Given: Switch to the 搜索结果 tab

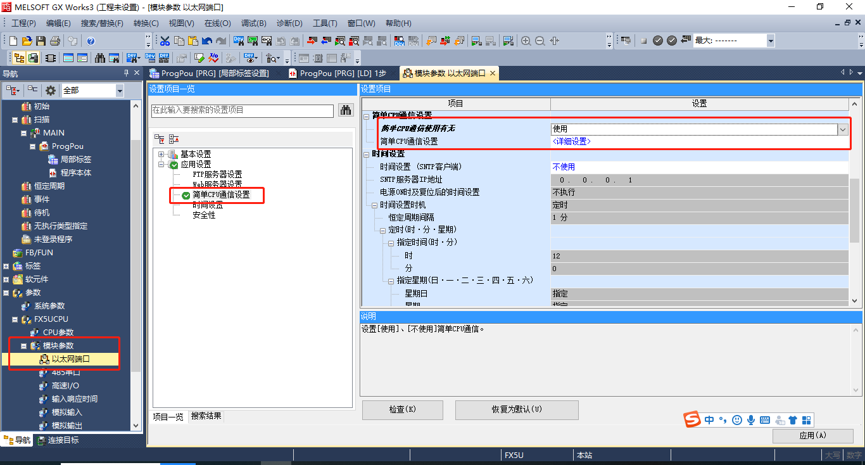Looking at the screenshot, I should 206,416.
